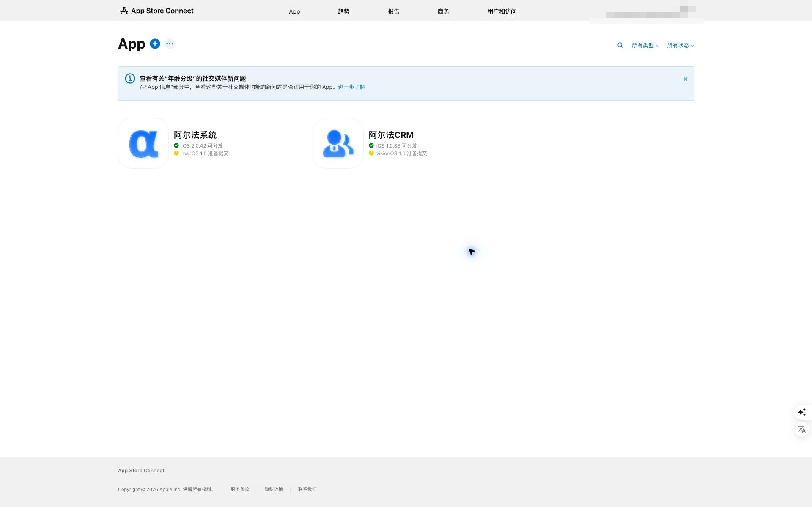Click the Copyright 2026 Apple Inc. text
The image size is (812, 507).
tap(166, 489)
